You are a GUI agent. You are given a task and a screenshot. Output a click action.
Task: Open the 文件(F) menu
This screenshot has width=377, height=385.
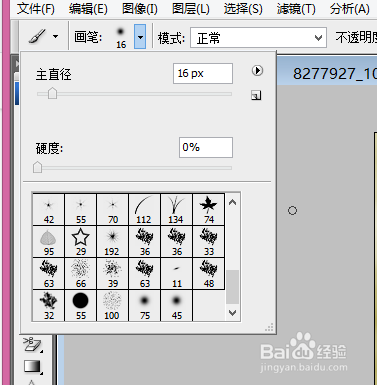(35, 9)
